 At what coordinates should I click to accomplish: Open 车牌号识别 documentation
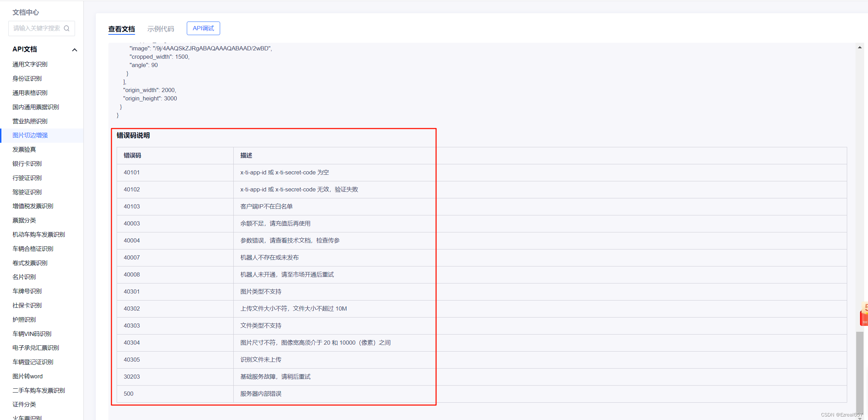[x=27, y=291]
